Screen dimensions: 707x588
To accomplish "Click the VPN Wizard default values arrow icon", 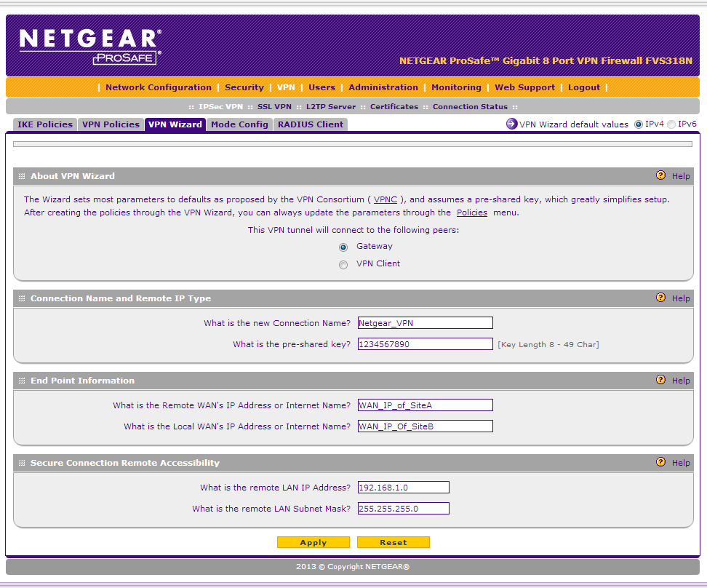I will click(x=512, y=124).
